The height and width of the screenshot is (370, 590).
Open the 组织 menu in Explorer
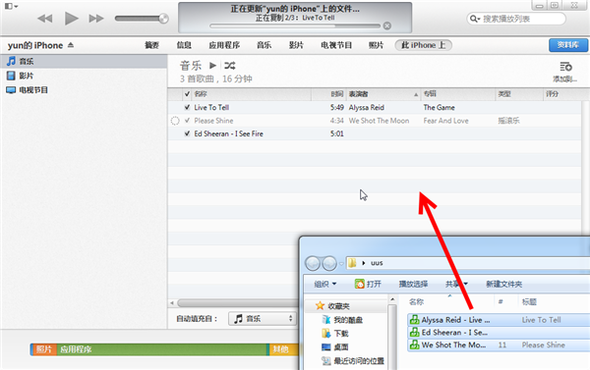coord(325,284)
